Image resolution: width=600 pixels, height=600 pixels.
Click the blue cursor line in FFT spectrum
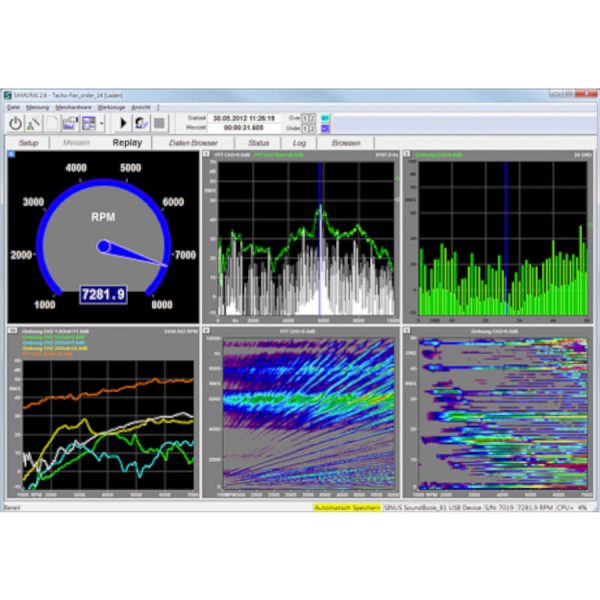pos(320,237)
